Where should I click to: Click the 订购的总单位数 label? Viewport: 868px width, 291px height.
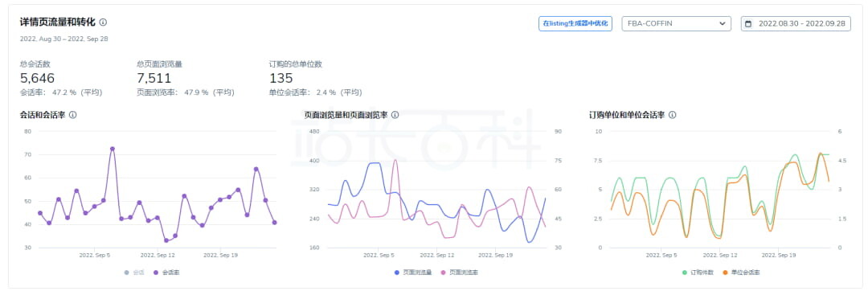click(x=296, y=64)
